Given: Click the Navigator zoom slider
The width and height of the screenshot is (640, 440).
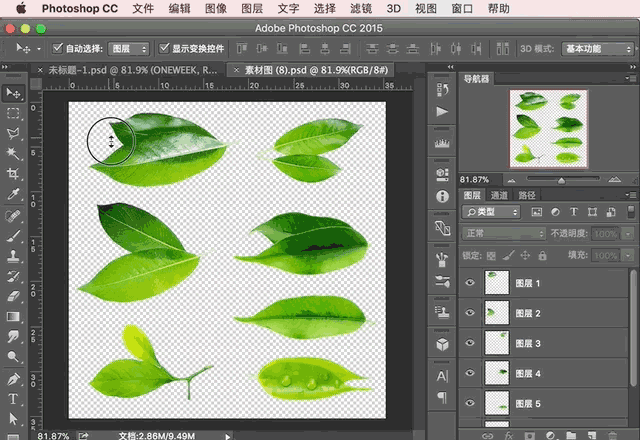Looking at the screenshot, I should 560,180.
